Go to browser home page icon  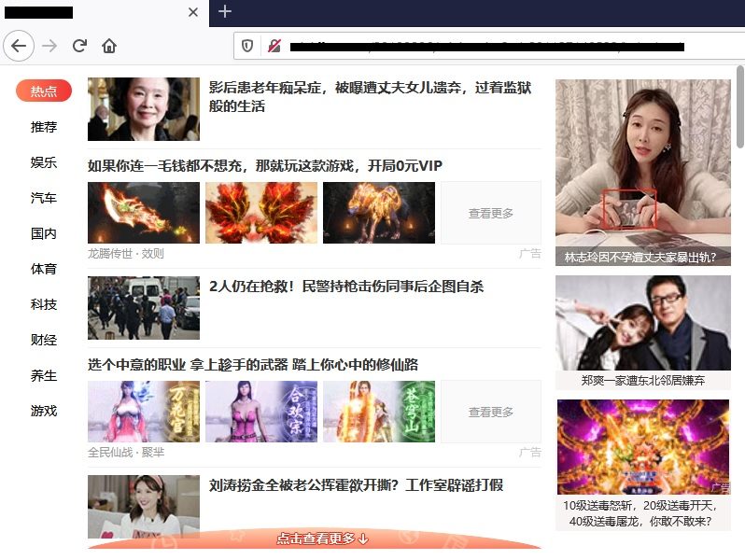pyautogui.click(x=109, y=46)
